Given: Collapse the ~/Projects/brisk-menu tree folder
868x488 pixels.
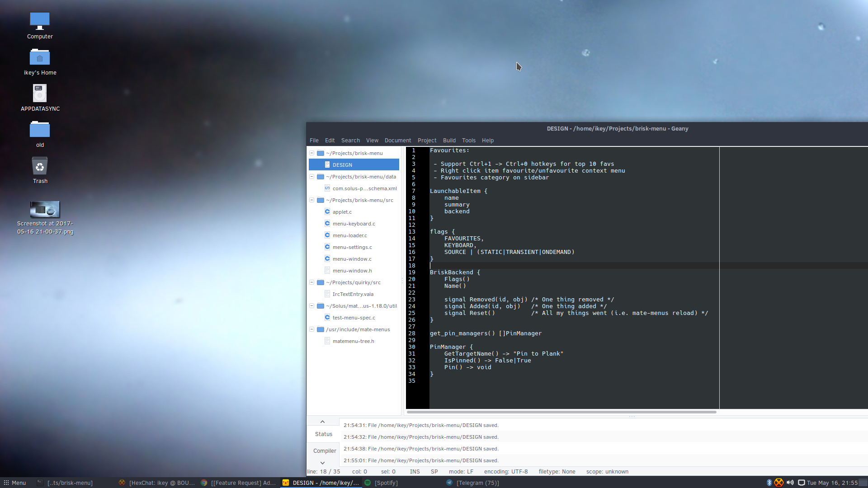Looking at the screenshot, I should pos(311,153).
